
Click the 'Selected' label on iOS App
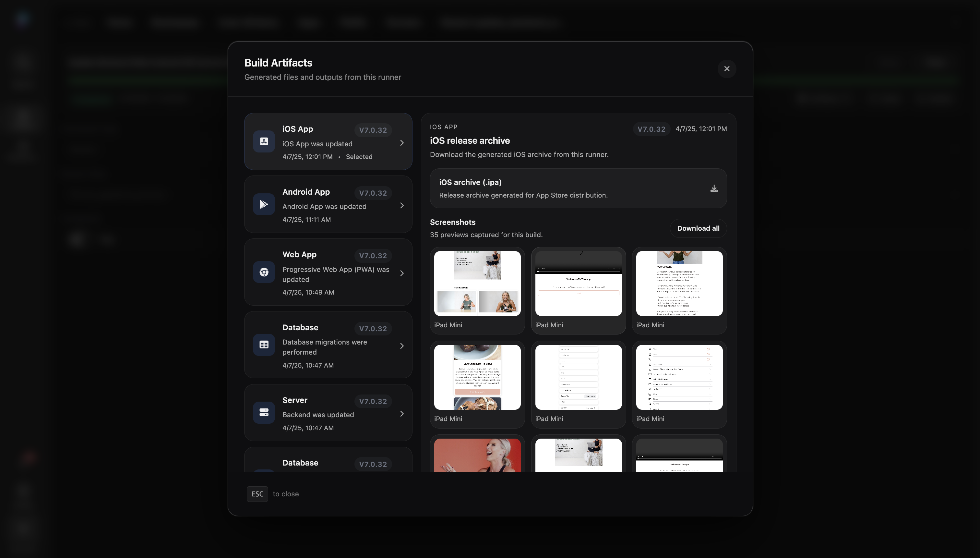(x=359, y=157)
